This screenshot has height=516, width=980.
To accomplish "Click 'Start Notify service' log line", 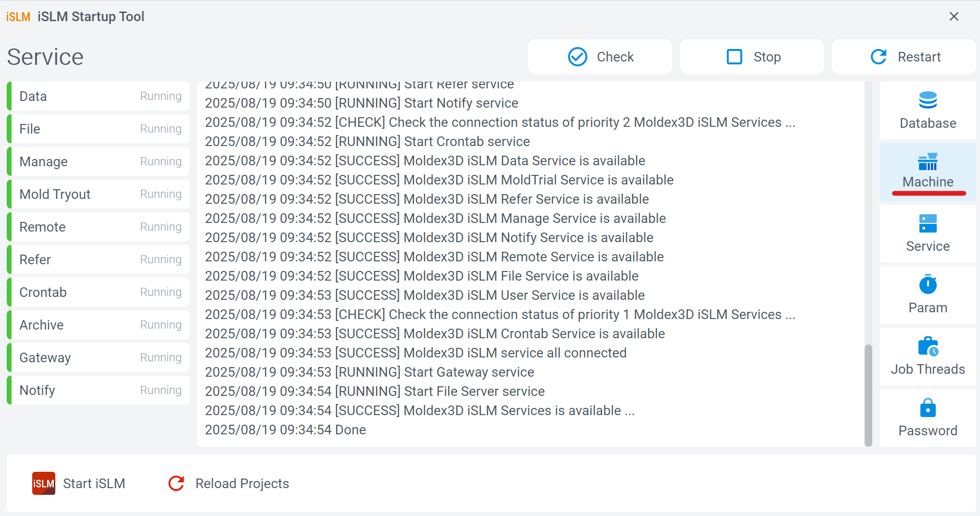I will (x=362, y=103).
